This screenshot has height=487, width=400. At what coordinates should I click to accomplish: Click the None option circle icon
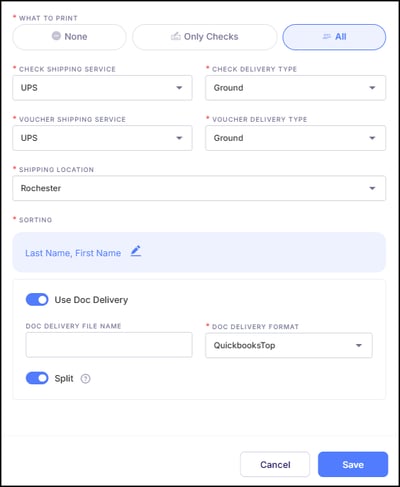[x=56, y=36]
